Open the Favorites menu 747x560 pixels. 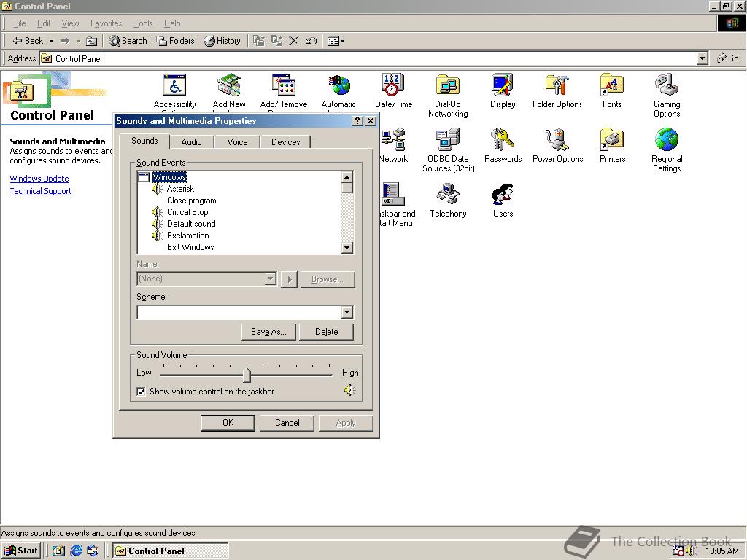click(106, 23)
